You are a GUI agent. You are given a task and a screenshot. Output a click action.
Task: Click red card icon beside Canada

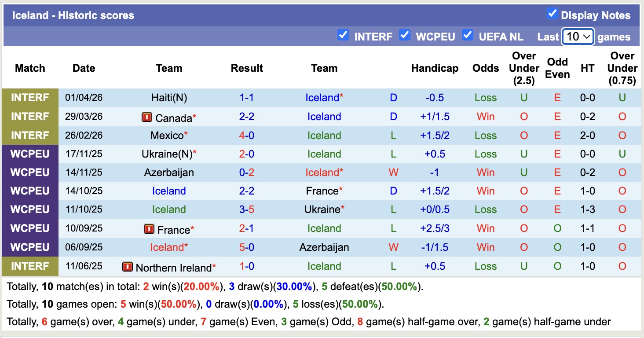click(147, 117)
